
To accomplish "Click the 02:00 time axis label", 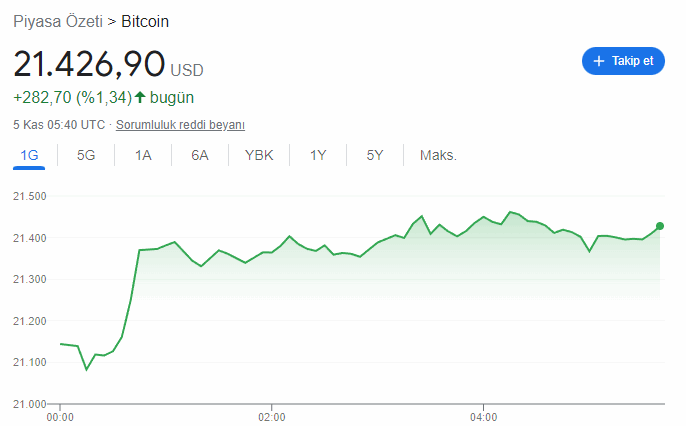I will coord(272,417).
